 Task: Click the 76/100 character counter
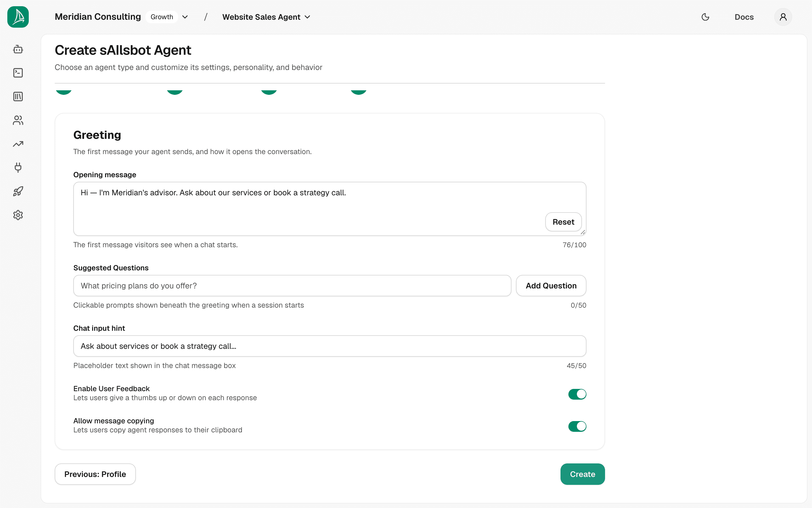point(574,245)
